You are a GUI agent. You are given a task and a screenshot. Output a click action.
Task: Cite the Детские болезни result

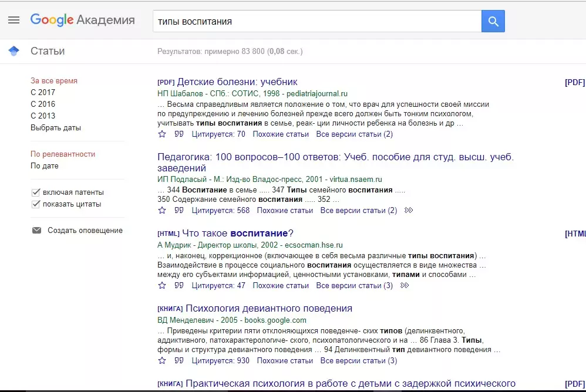(x=179, y=134)
